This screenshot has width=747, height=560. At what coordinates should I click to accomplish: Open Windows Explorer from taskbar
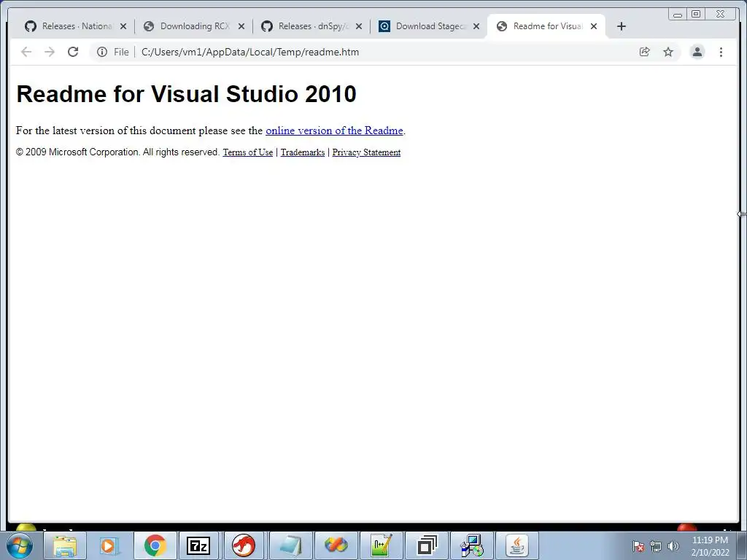coord(65,545)
